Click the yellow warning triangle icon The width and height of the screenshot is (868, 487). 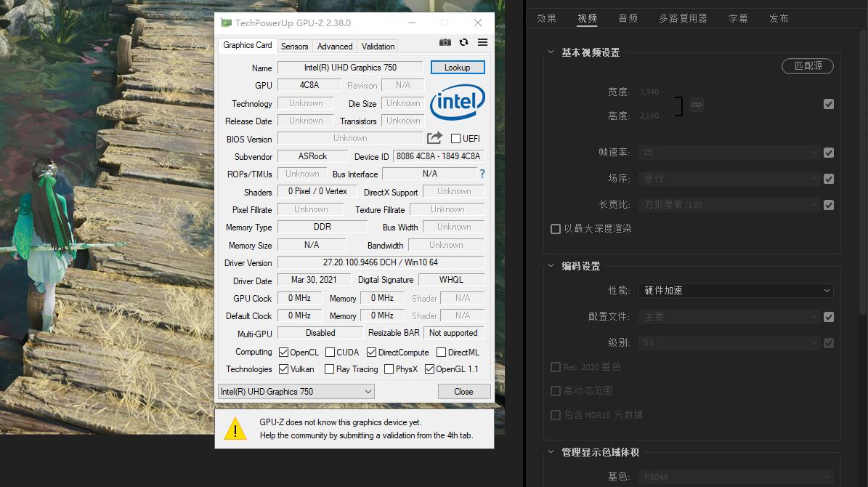pos(234,428)
